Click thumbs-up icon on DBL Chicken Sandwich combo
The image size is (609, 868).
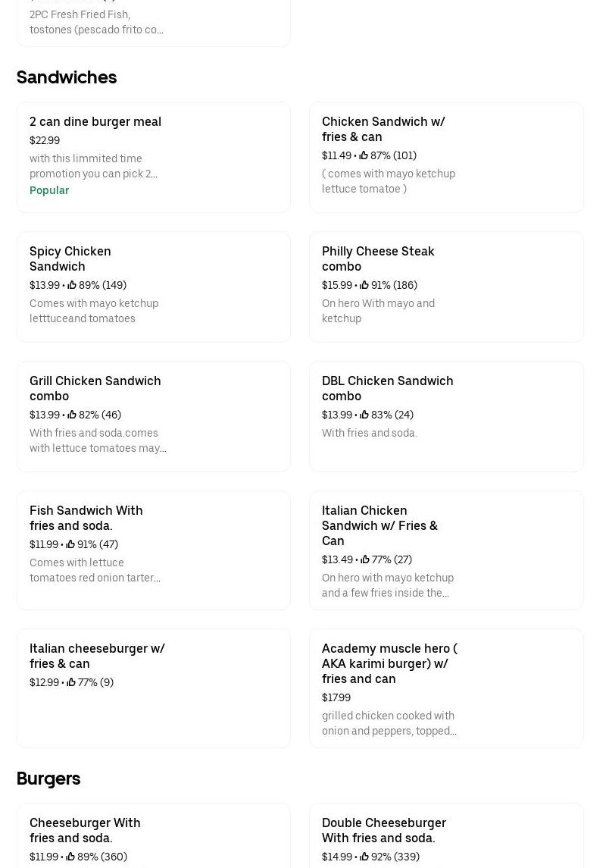[364, 415]
